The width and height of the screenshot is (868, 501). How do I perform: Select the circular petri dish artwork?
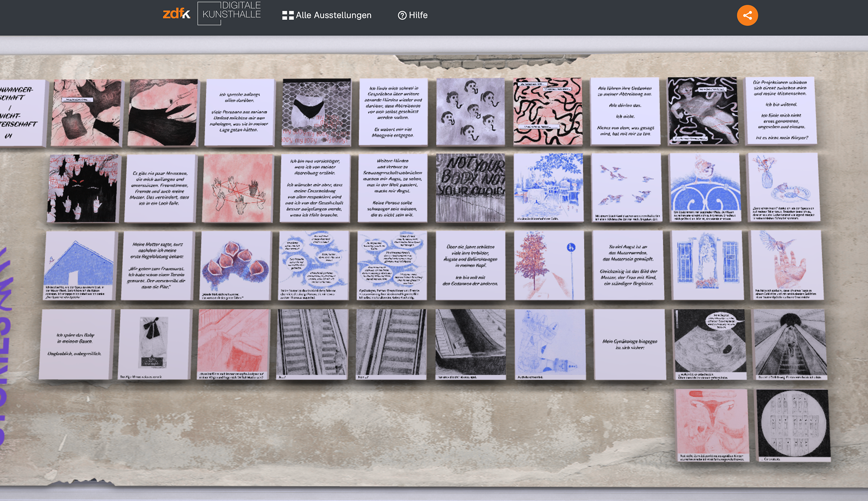pos(793,425)
